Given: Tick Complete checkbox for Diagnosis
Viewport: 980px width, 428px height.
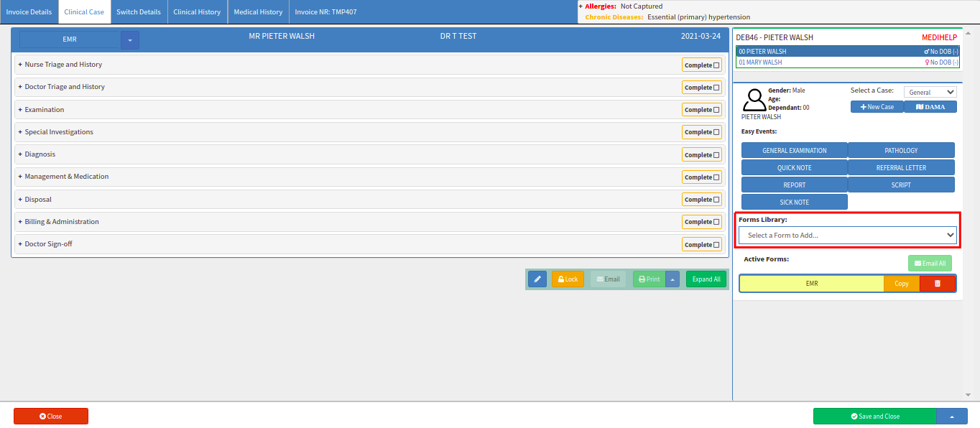Looking at the screenshot, I should point(716,155).
